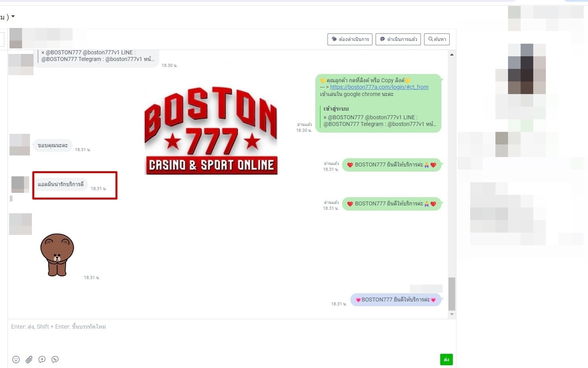Click the 18.30 น. timestamp beside gray bubble
This screenshot has height=368, width=588.
(169, 65)
